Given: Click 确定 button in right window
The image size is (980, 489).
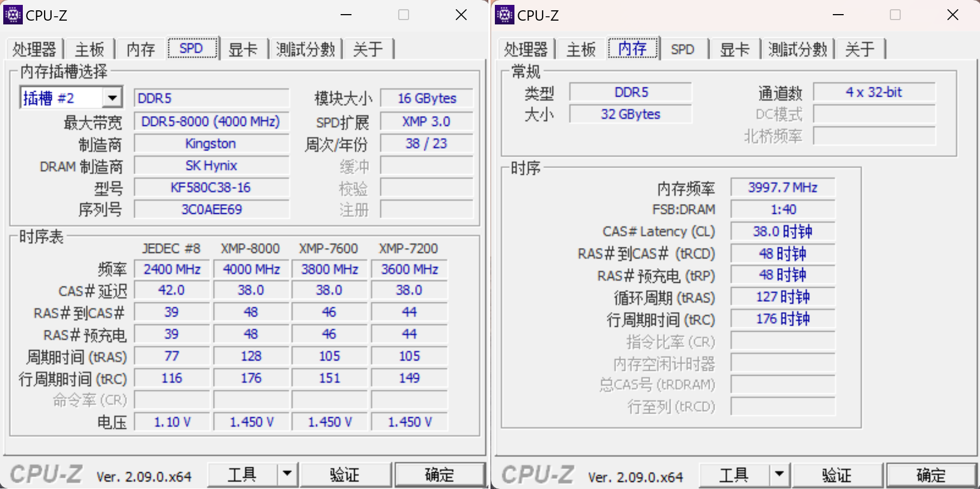Looking at the screenshot, I should point(932,475).
